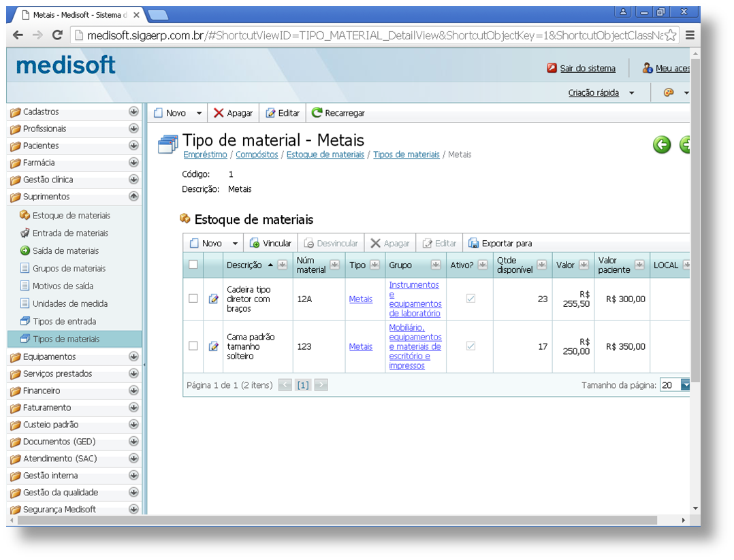Check the Cama padrão row checkbox
The height and width of the screenshot is (560, 734).
pos(193,346)
